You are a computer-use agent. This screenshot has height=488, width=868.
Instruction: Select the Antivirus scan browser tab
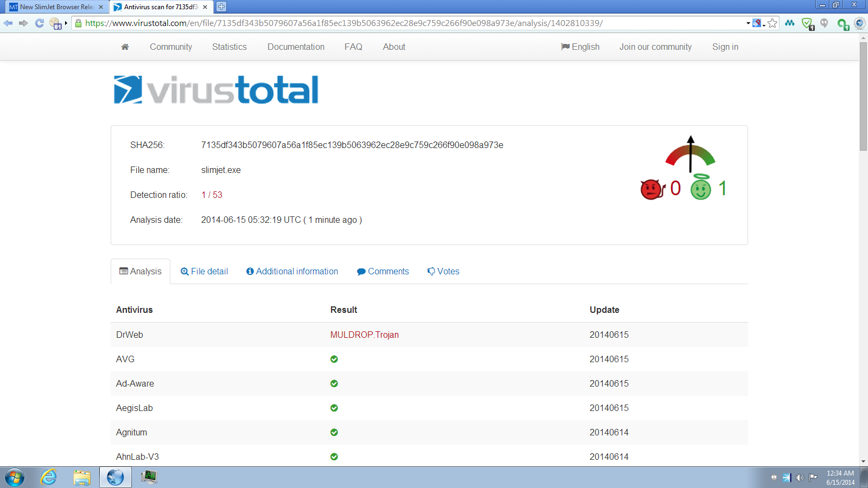(x=160, y=7)
